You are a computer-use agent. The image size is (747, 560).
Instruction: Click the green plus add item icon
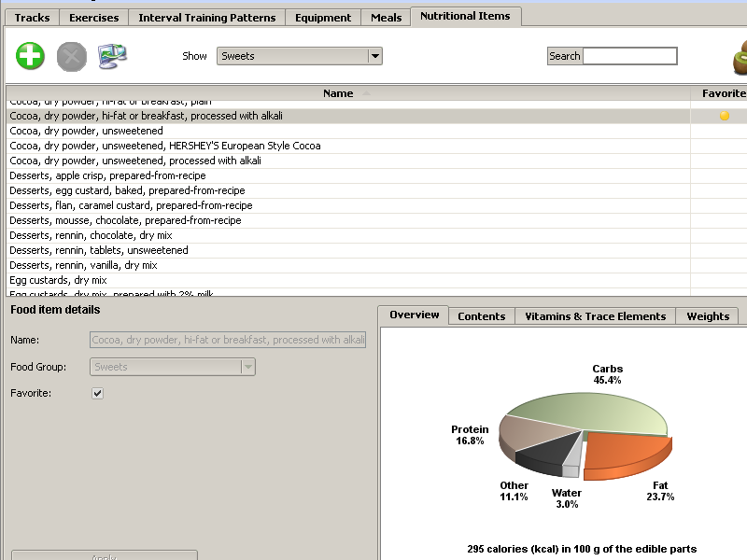pyautogui.click(x=30, y=56)
